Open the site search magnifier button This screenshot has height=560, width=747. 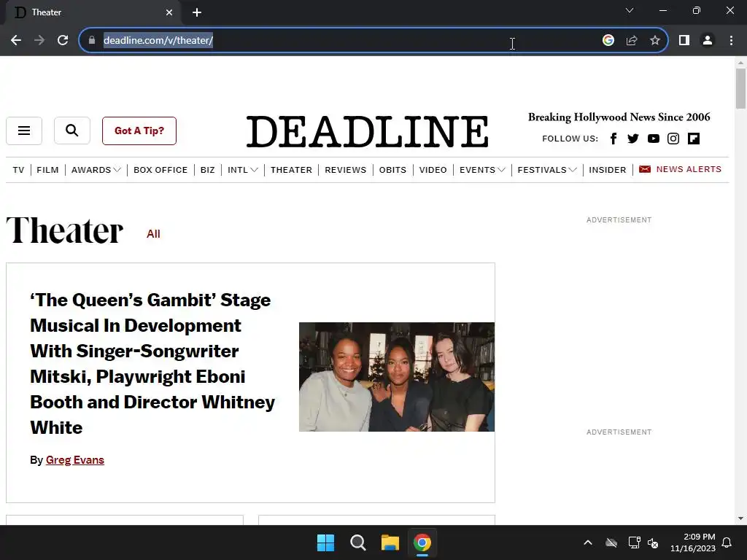click(x=72, y=131)
